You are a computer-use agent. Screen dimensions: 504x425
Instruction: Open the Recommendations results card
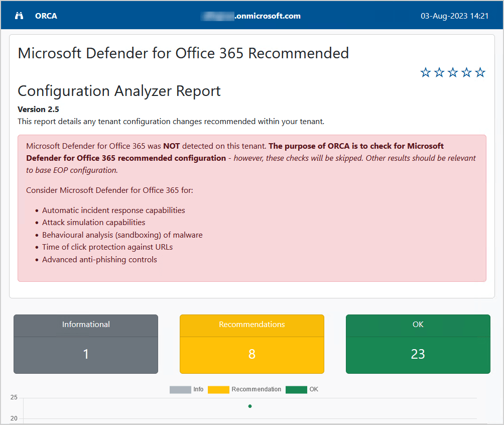[252, 344]
